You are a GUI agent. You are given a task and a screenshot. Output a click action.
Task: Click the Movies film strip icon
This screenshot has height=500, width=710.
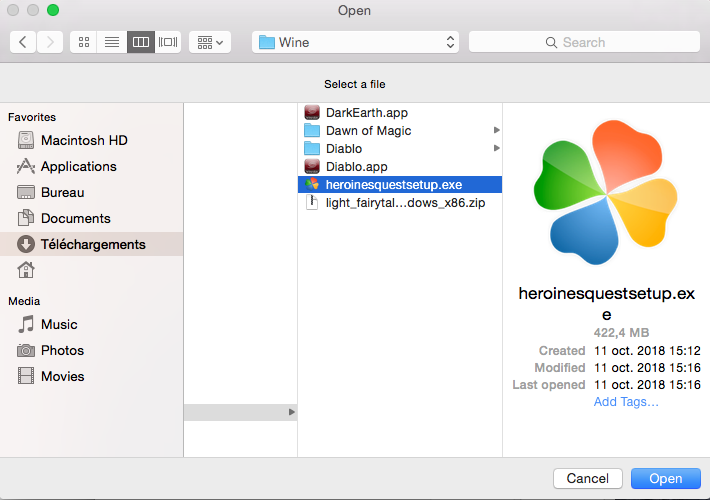pyautogui.click(x=26, y=376)
